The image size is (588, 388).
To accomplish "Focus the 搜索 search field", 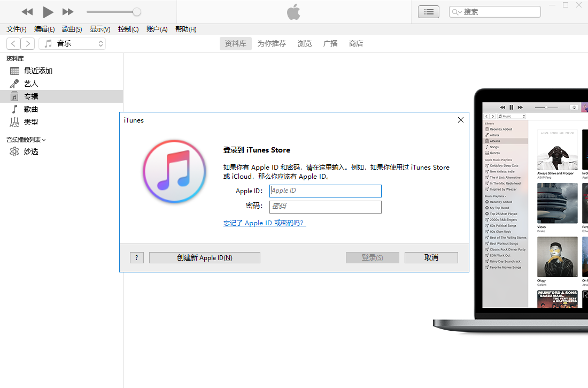I will click(x=494, y=12).
